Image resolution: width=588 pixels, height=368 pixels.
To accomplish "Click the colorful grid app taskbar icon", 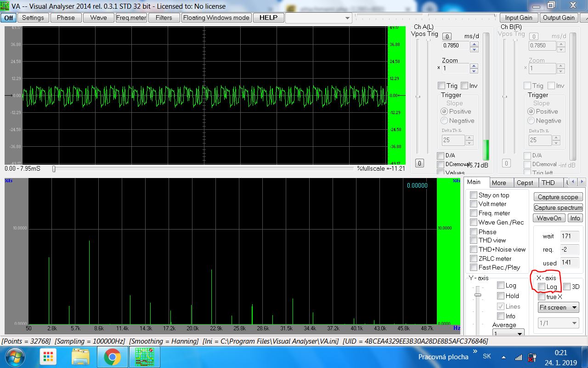I will click(48, 356).
